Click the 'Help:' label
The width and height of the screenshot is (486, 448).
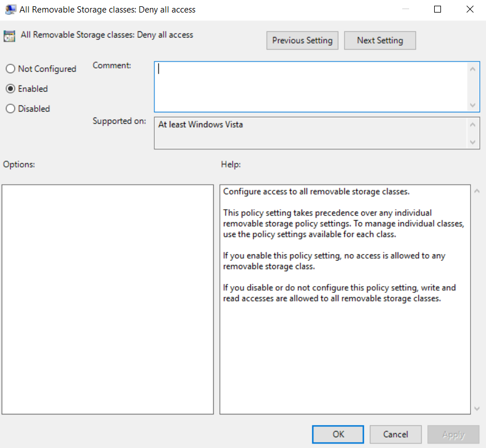(x=231, y=164)
